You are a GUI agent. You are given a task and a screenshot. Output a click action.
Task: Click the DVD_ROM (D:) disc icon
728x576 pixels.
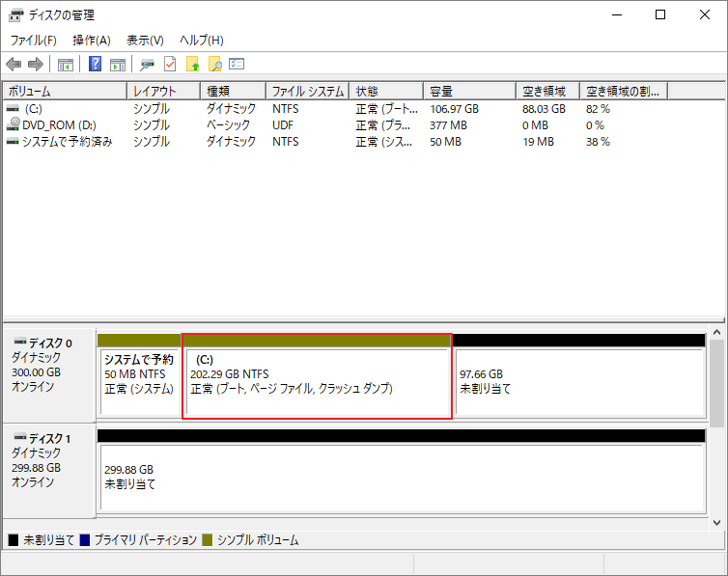14,123
